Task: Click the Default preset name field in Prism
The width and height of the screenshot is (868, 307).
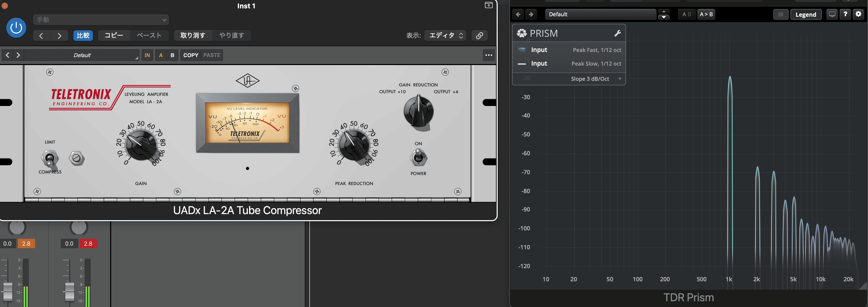Action: pos(600,14)
